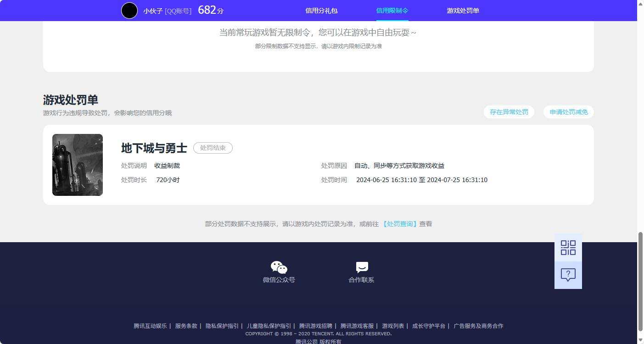Open the 游戏列表 footer link
Screen dimensions: 644x344
(x=393, y=326)
